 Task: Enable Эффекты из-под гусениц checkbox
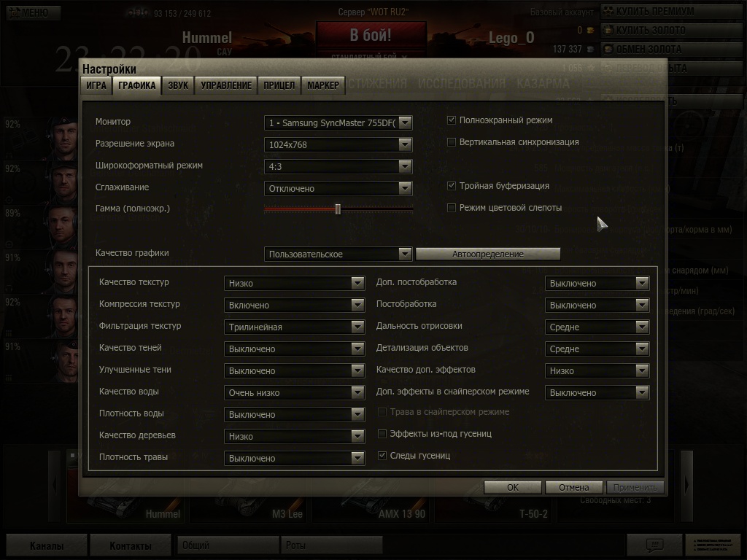click(382, 434)
